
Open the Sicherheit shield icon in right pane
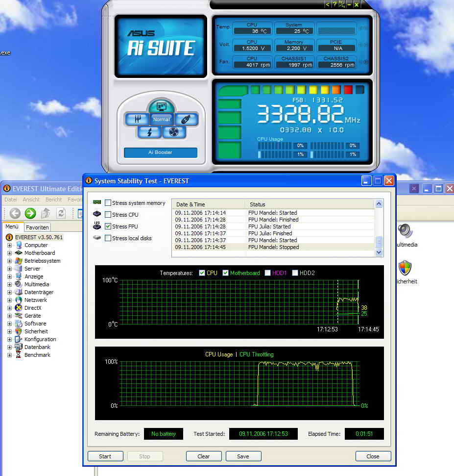click(x=405, y=268)
